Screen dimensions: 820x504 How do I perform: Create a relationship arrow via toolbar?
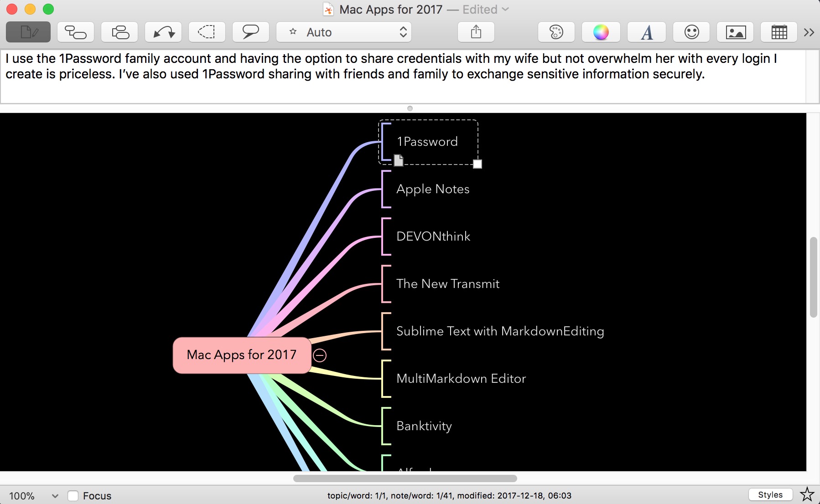tap(163, 32)
